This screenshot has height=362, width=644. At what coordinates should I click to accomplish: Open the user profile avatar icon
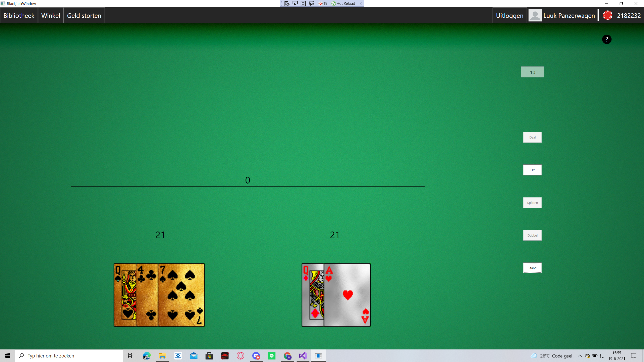coord(535,15)
